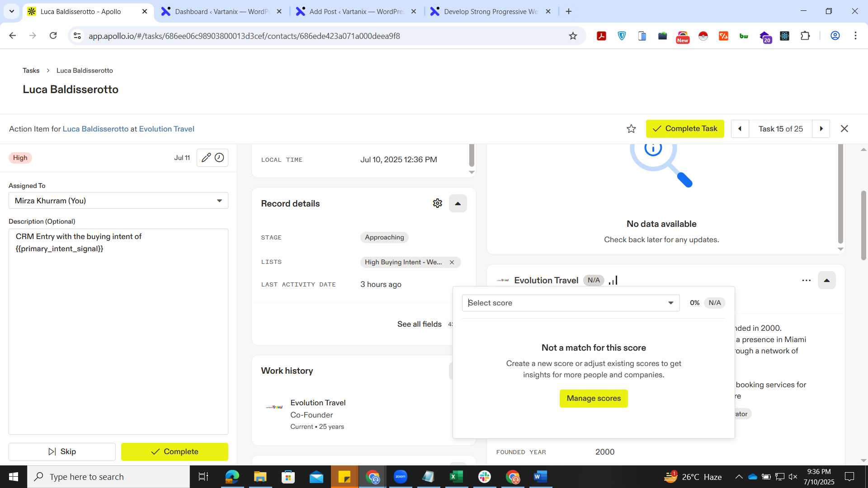Image resolution: width=868 pixels, height=488 pixels.
Task: Click the High priority badge
Action: 20,158
